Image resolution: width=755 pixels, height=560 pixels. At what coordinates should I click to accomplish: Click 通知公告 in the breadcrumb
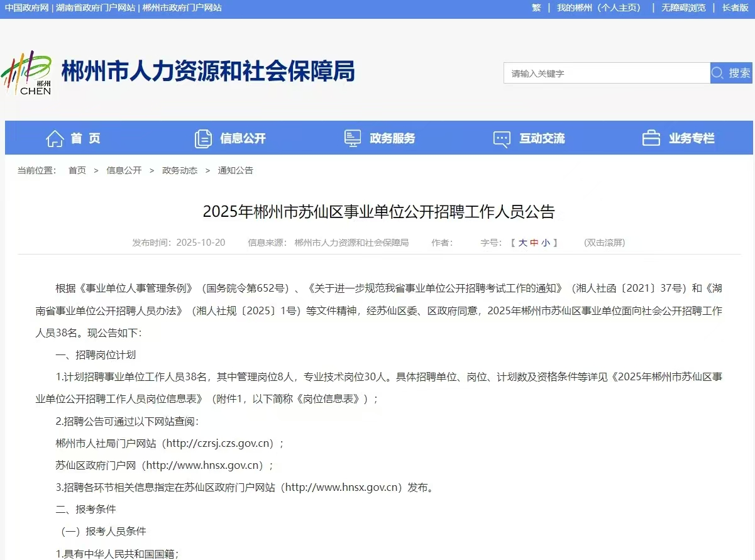click(x=235, y=170)
